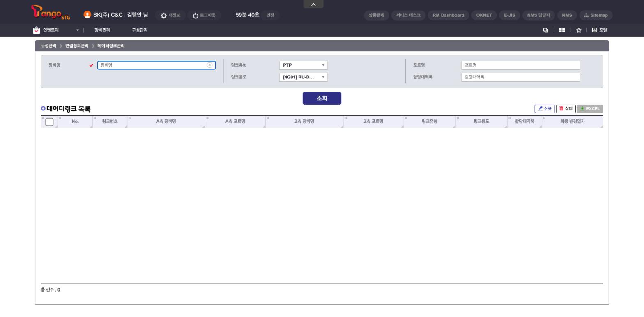Viewport: 644px width, 317px height.
Task: Open 내정보 settings
Action: 170,15
